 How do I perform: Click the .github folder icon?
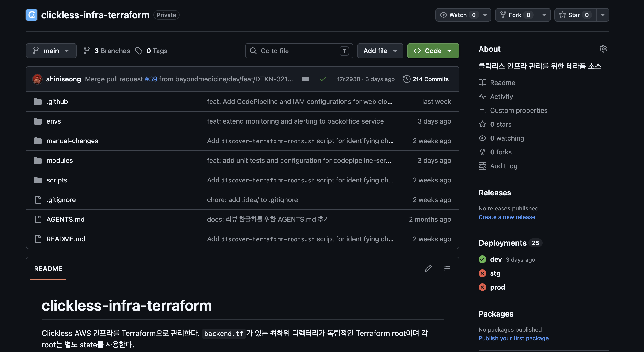point(38,102)
